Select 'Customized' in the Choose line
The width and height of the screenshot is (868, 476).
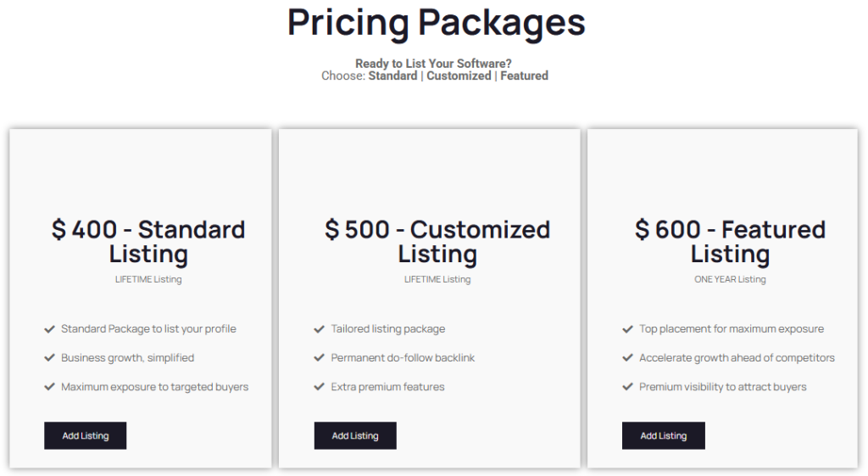click(x=459, y=76)
